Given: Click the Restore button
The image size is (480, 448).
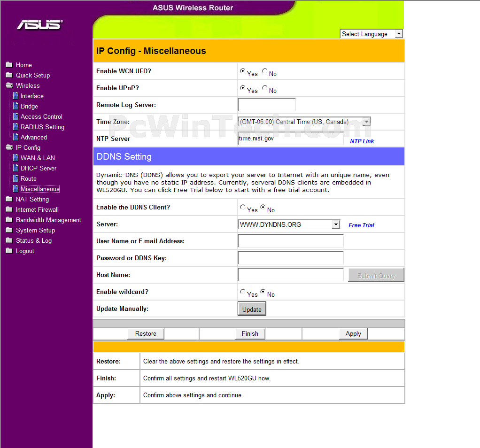Looking at the screenshot, I should [146, 333].
